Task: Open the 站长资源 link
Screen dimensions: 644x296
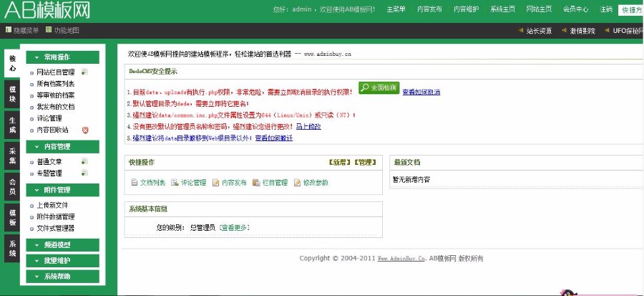Action: coord(540,31)
